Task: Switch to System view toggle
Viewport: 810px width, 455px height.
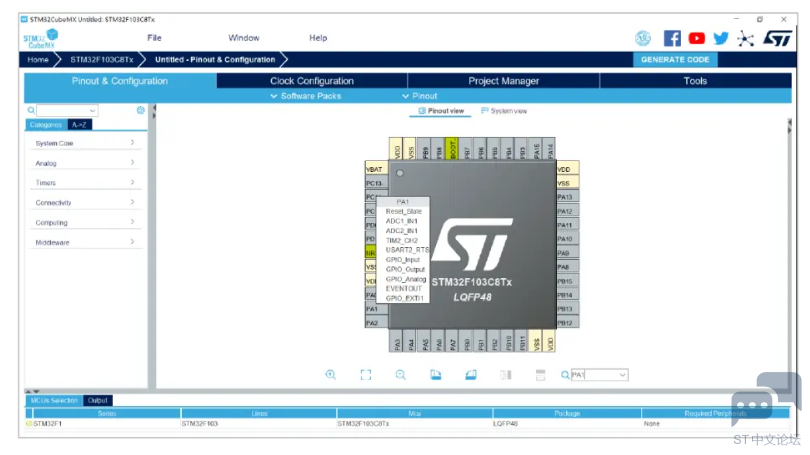Action: [504, 111]
